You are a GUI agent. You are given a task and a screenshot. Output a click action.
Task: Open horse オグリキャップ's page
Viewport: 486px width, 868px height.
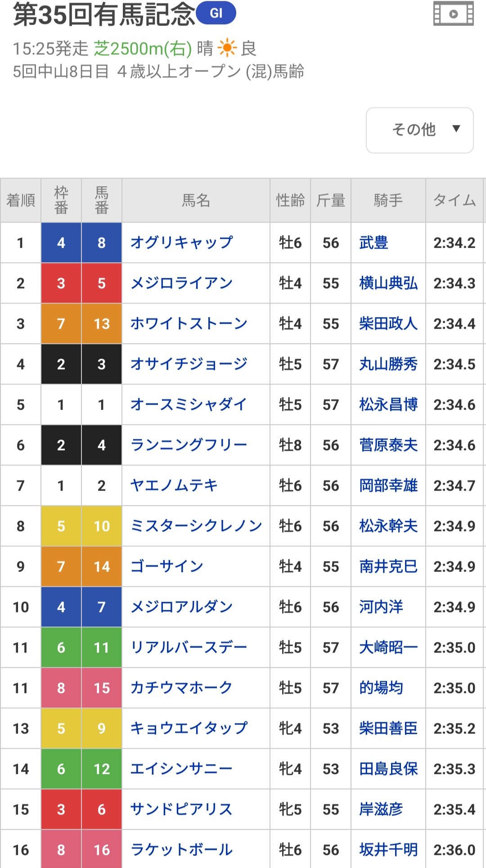pyautogui.click(x=181, y=243)
